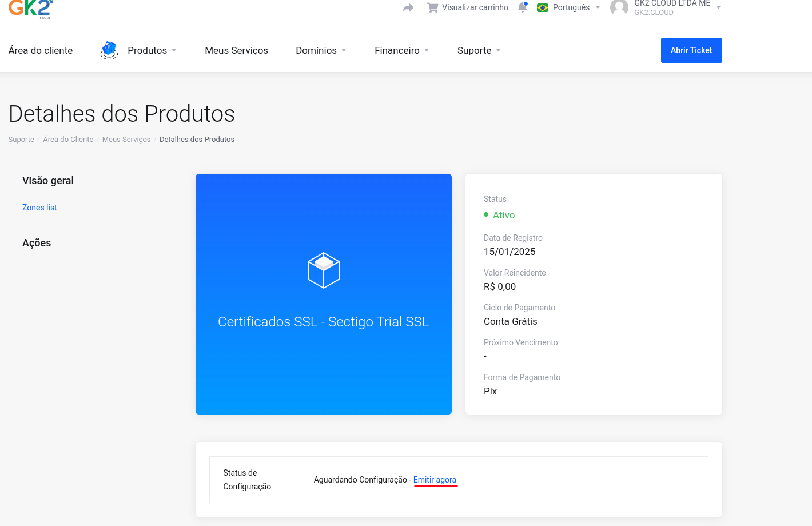Screen dimensions: 812x526
Task: Open Meus Serviços in navigation bar
Action: [x=236, y=50]
